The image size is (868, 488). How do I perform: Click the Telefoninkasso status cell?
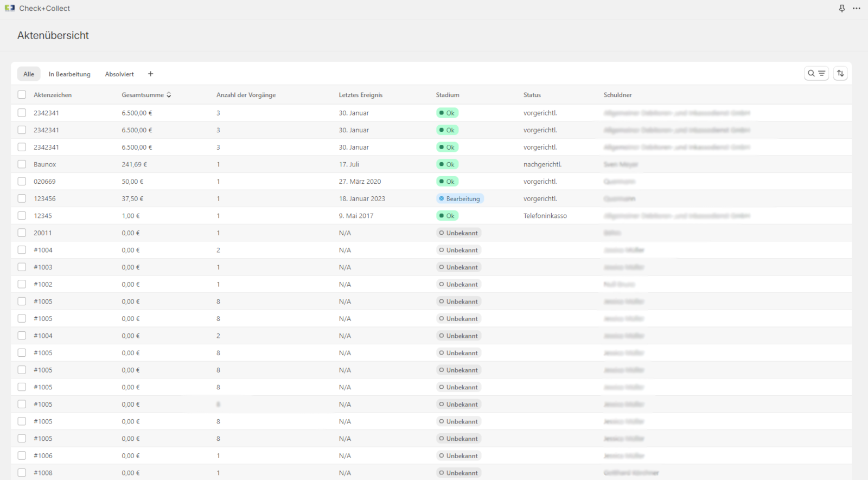pos(545,216)
